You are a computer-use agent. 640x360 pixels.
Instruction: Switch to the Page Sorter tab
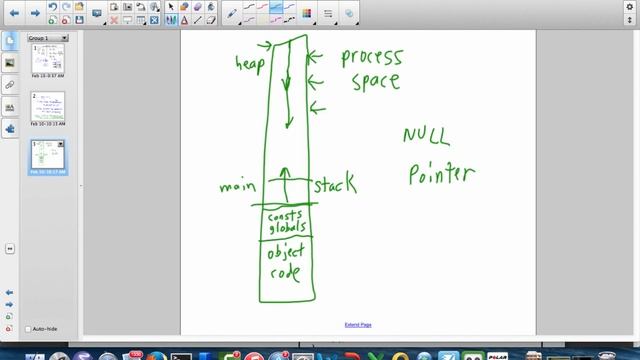click(10, 41)
